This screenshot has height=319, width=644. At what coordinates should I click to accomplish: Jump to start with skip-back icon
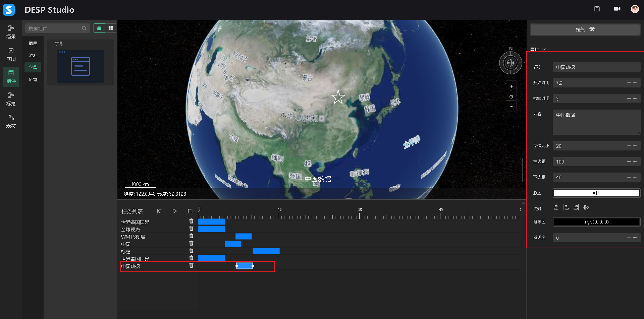coord(159,211)
